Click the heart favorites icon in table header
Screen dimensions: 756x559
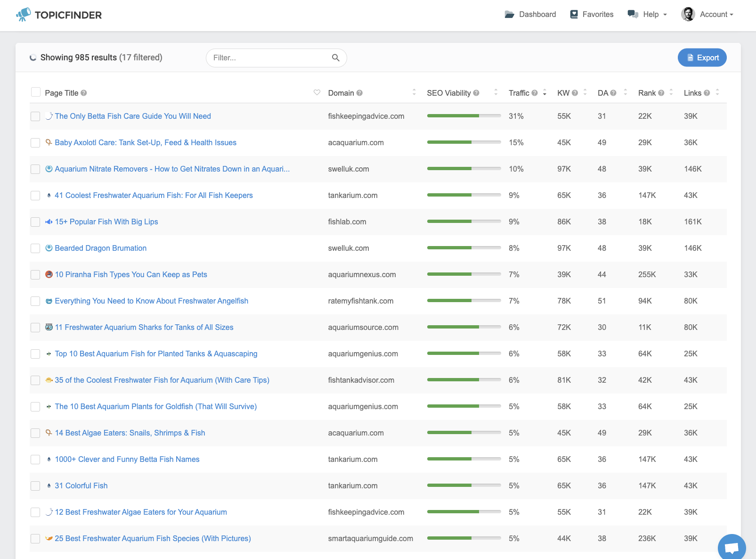(x=317, y=92)
